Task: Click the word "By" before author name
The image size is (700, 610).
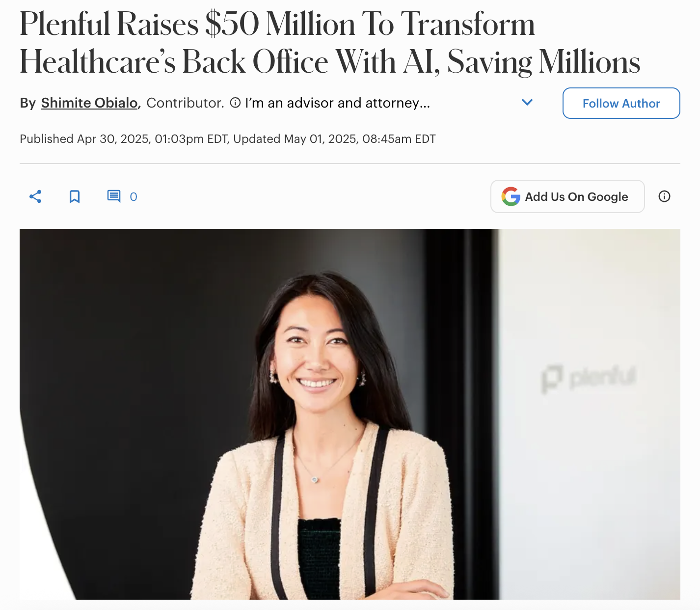Action: [28, 103]
